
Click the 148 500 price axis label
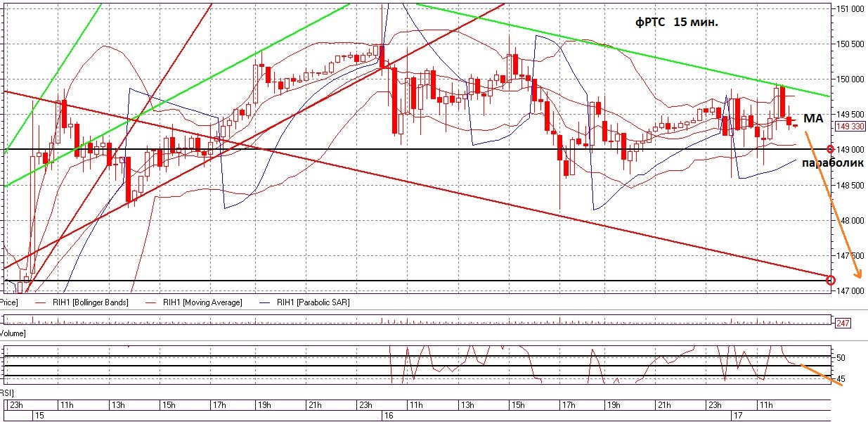(x=849, y=185)
